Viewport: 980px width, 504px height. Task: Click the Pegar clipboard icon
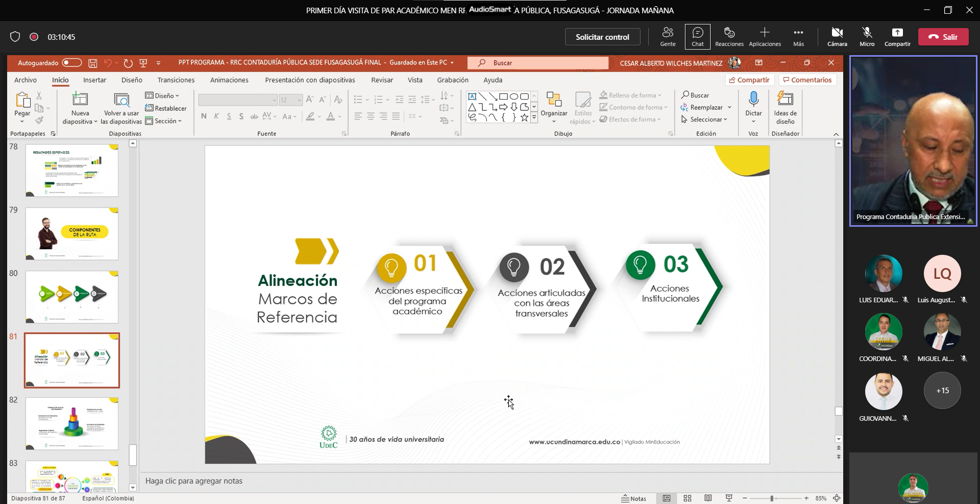pos(22,100)
